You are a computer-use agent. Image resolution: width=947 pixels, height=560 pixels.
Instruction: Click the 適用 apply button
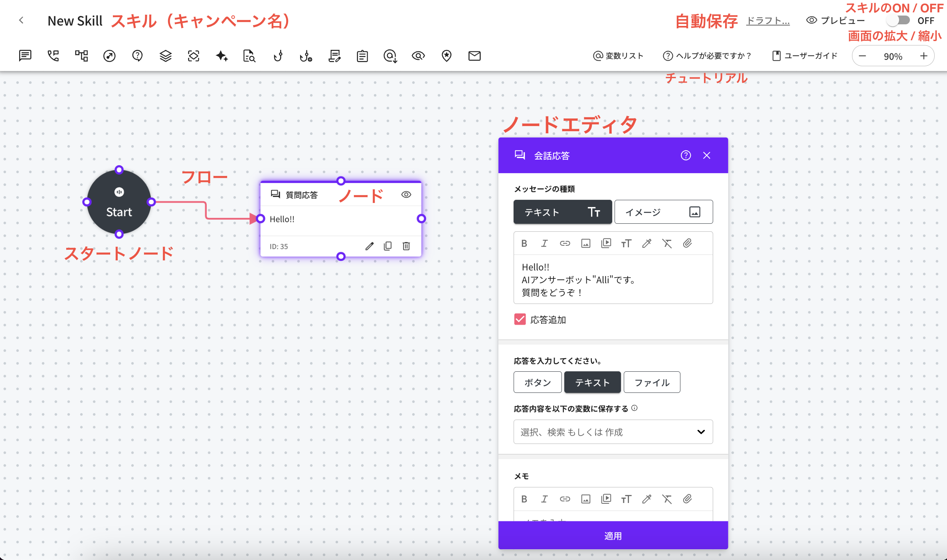[x=613, y=536]
